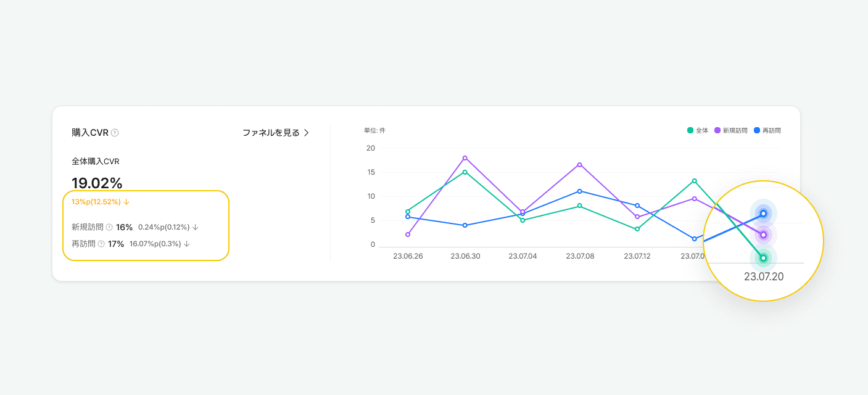Click purple data point at 23.06.26
This screenshot has height=395, width=868.
[x=408, y=235]
